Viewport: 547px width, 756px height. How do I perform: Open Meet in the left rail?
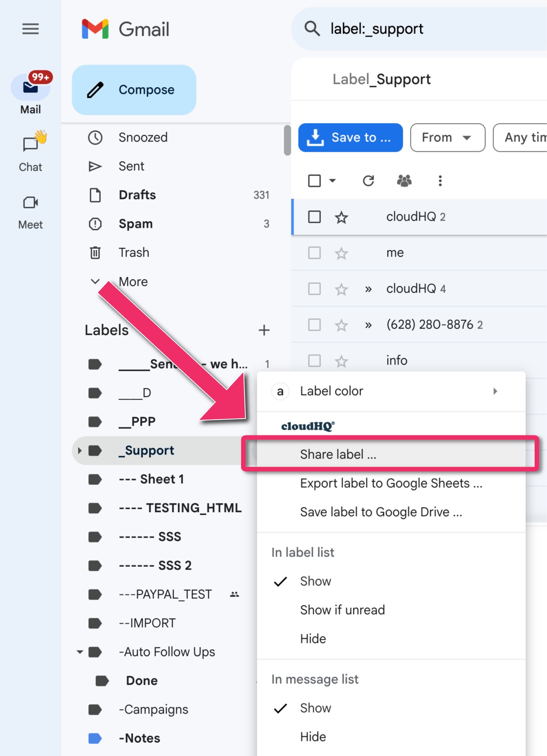click(x=31, y=212)
